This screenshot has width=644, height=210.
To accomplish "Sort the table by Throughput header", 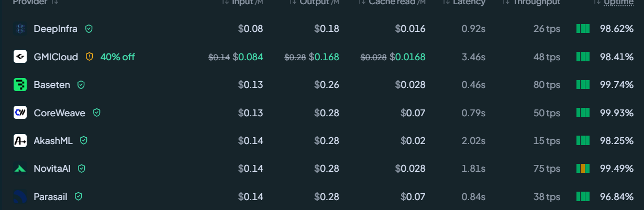I will 531,3.
